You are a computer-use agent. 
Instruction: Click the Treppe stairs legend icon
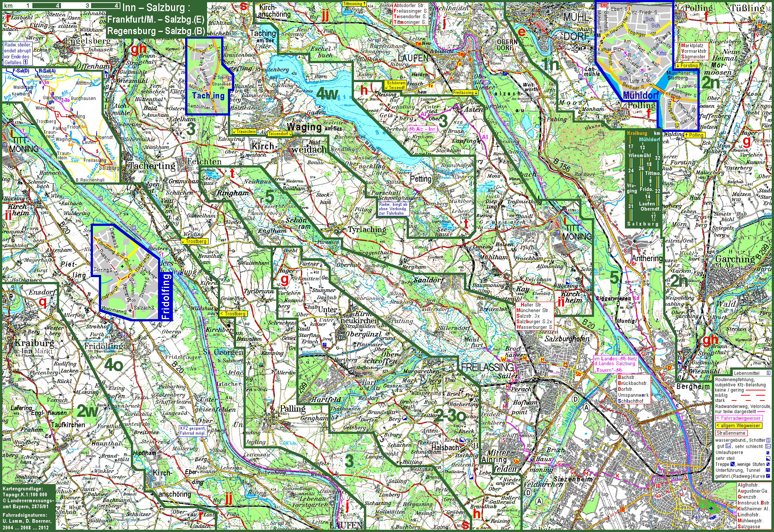tap(732, 464)
